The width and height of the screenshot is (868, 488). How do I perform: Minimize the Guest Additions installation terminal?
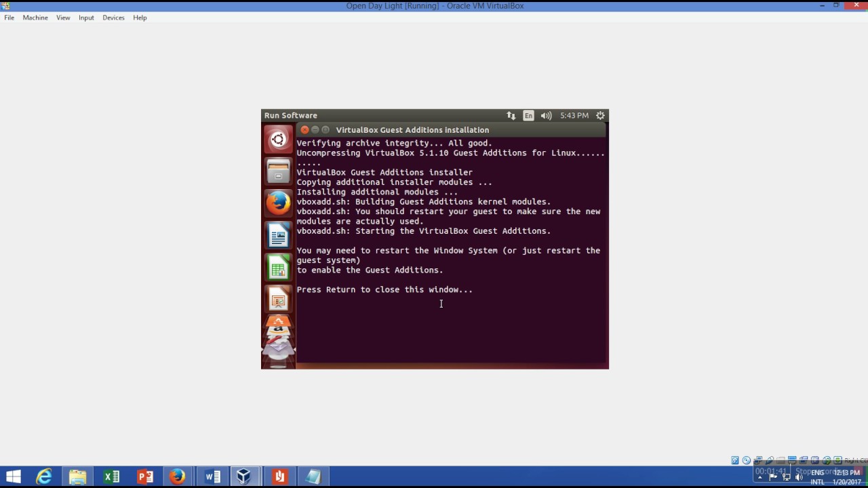(315, 129)
